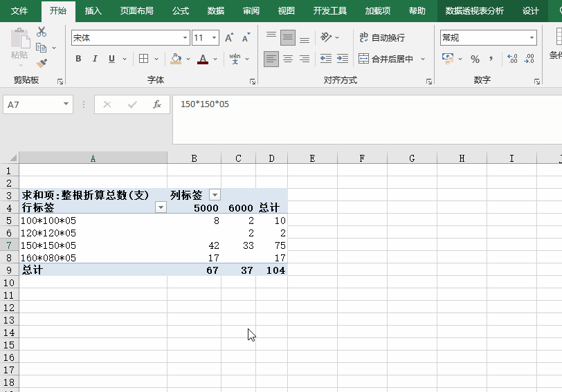Click the Copy icon in clipboard group
This screenshot has width=562, height=392.
click(x=42, y=48)
